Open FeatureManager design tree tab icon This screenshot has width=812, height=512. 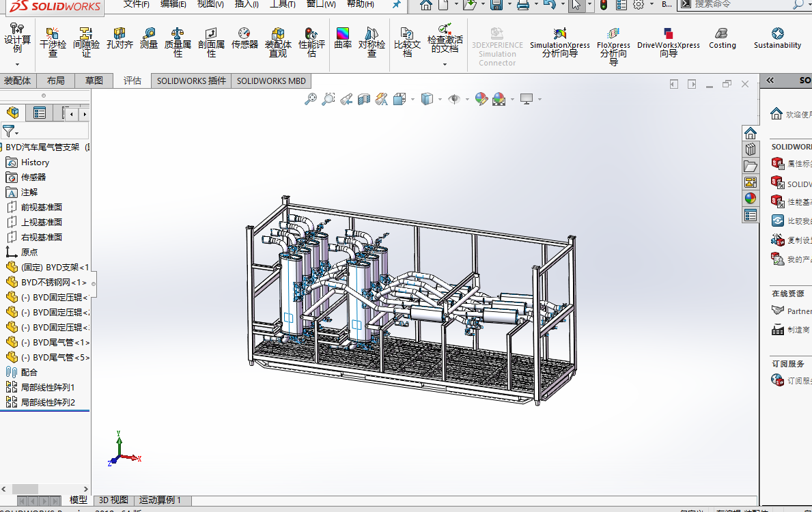pos(13,113)
